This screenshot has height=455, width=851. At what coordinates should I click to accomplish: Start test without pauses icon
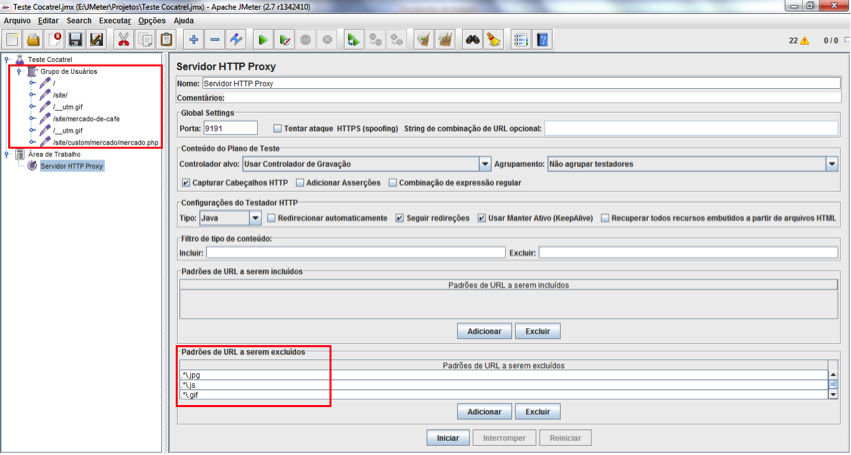[284, 40]
